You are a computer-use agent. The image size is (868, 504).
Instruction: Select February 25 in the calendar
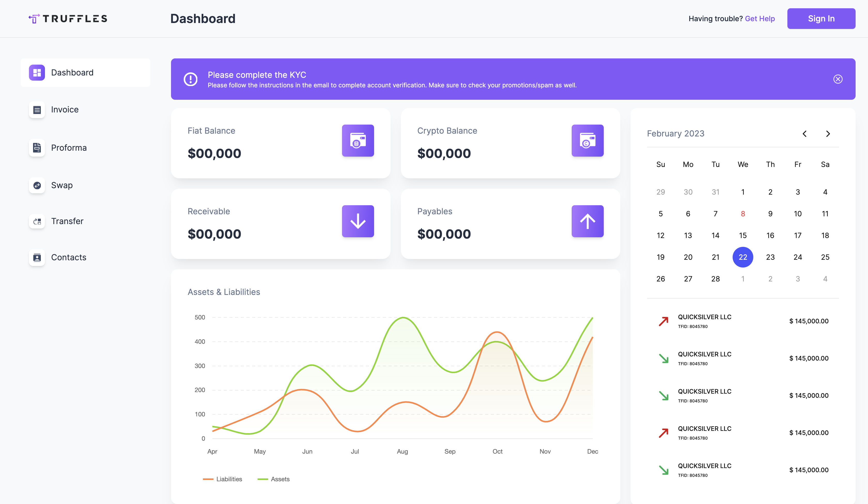point(825,257)
